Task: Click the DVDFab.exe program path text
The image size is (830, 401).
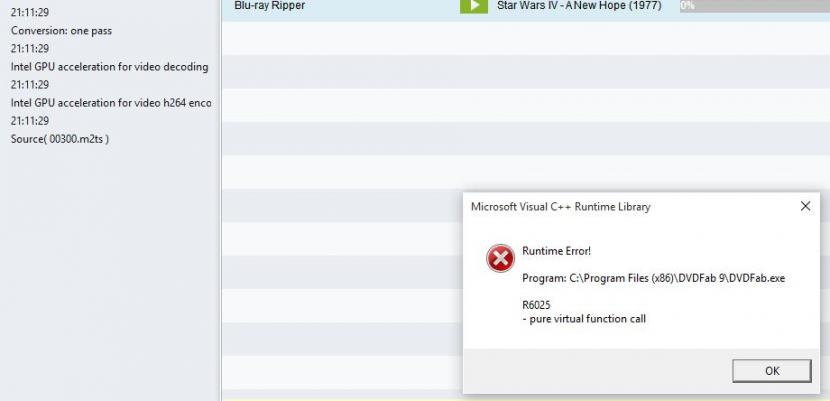Action: tap(653, 278)
